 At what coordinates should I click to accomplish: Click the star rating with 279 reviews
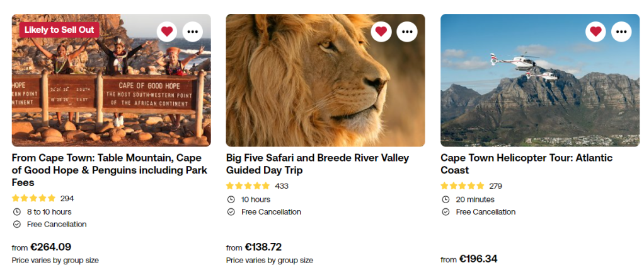pos(463,186)
